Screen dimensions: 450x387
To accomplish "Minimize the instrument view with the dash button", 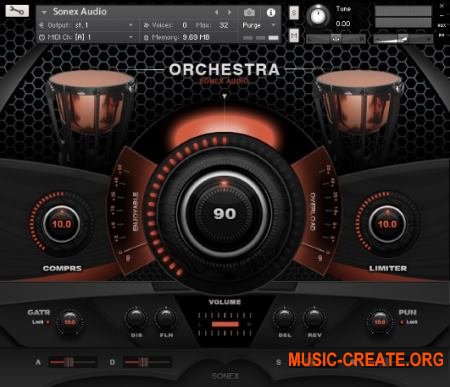I will coord(442,15).
